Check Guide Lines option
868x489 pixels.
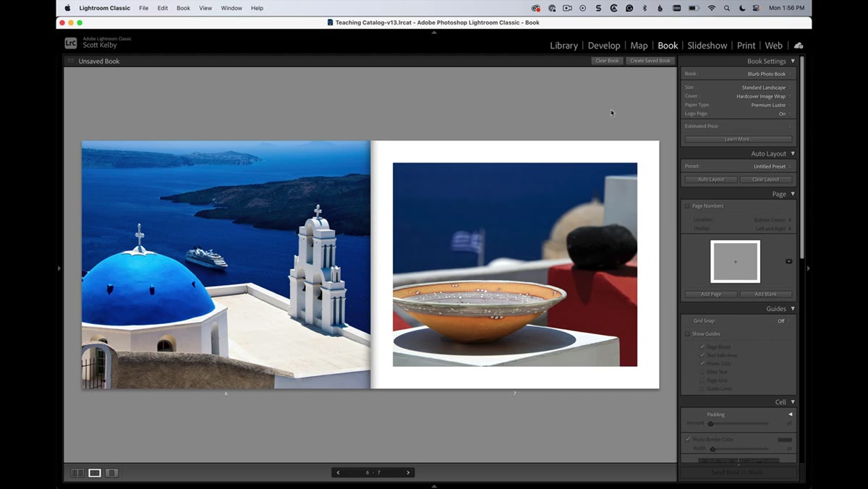702,389
